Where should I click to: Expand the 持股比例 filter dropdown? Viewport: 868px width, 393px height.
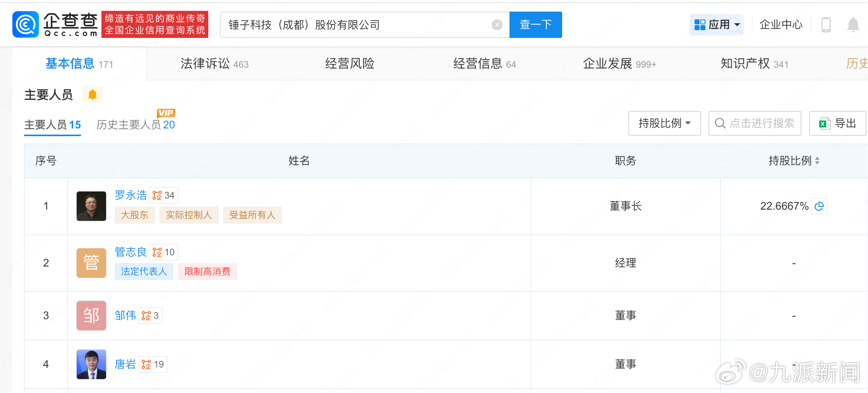pos(664,123)
